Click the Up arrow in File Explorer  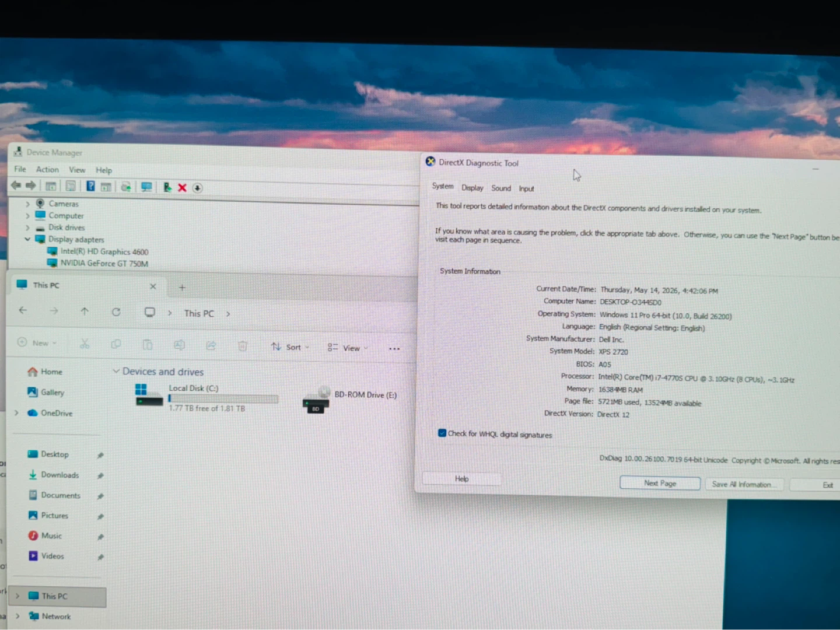coord(85,311)
